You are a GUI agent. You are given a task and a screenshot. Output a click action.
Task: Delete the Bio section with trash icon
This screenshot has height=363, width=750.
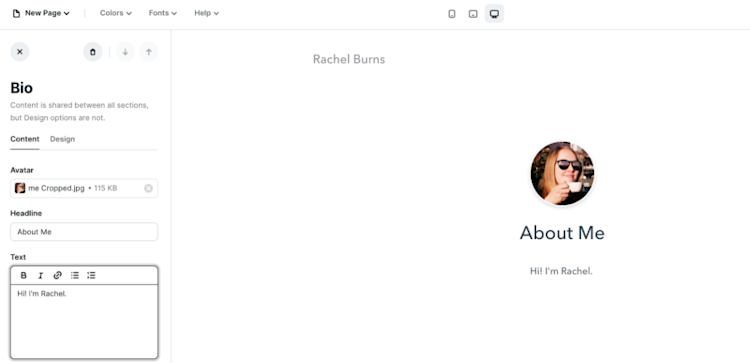[x=93, y=52]
